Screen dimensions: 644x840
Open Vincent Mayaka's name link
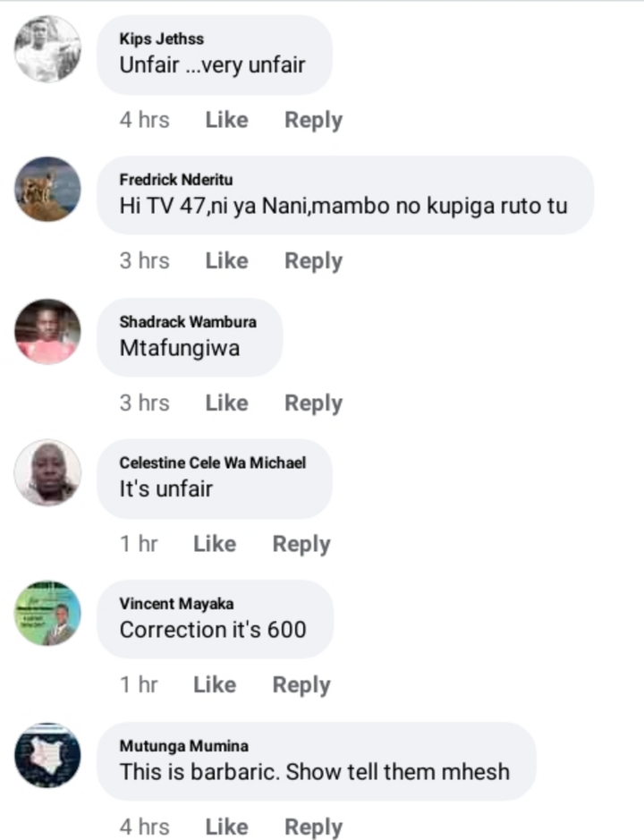pyautogui.click(x=176, y=604)
